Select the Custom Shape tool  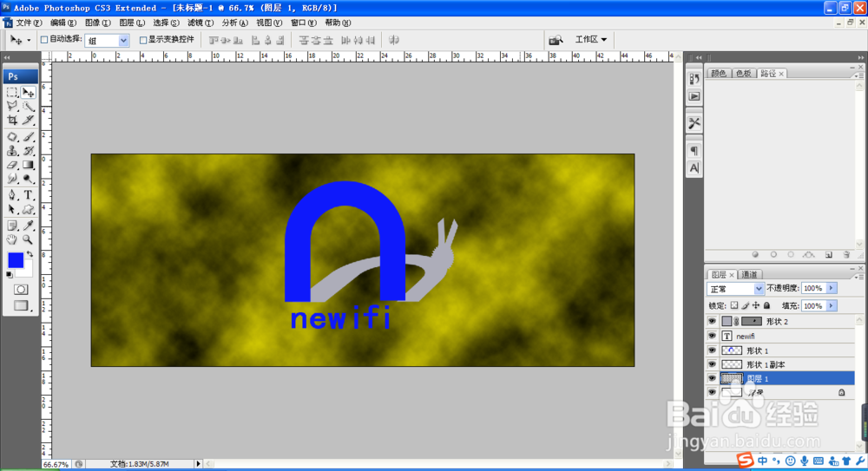[29, 209]
